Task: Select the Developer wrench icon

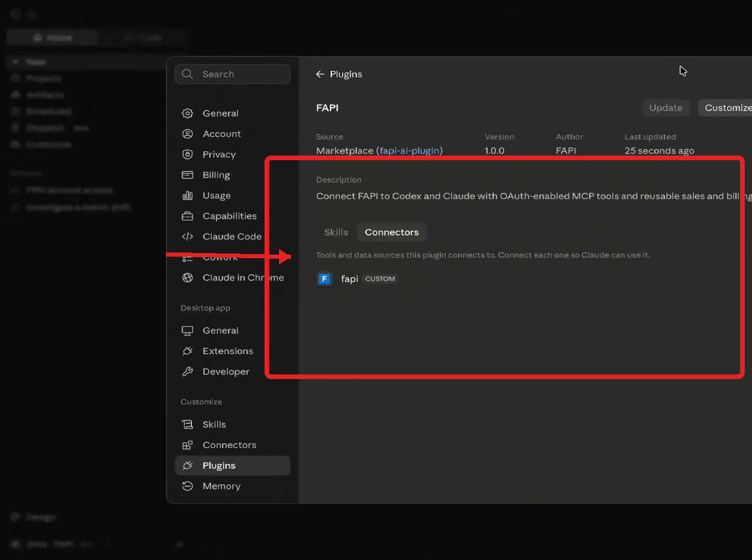Action: coord(187,371)
